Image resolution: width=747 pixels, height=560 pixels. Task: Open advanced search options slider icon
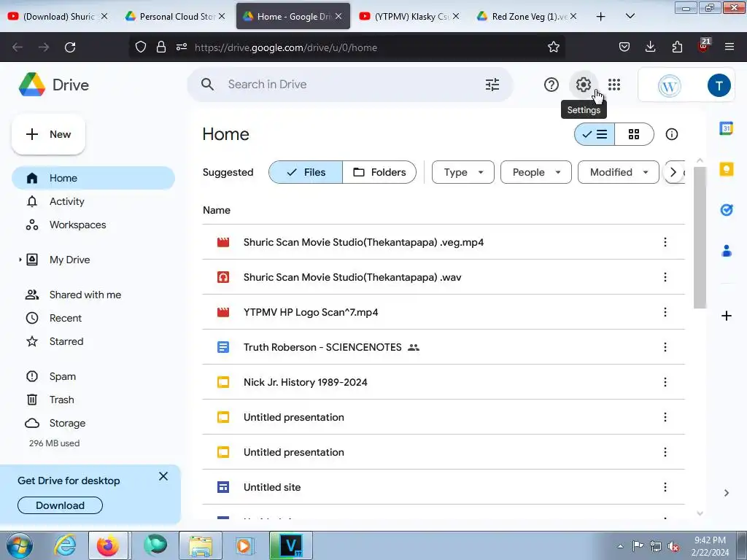point(492,85)
